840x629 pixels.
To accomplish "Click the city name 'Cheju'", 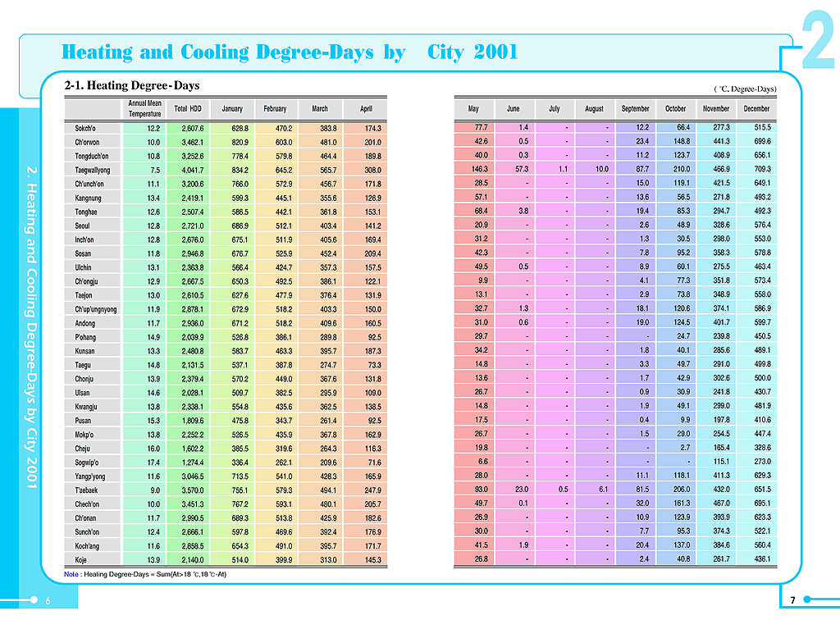I will [82, 449].
